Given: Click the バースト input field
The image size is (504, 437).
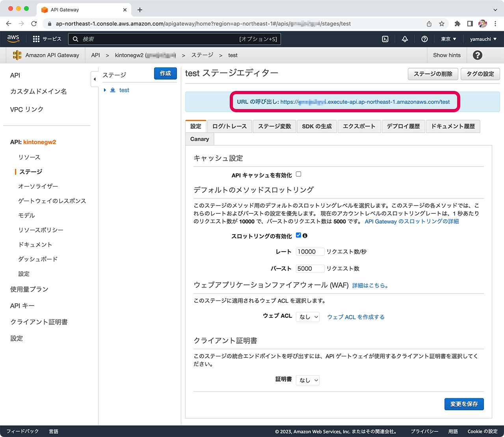Looking at the screenshot, I should (x=310, y=268).
